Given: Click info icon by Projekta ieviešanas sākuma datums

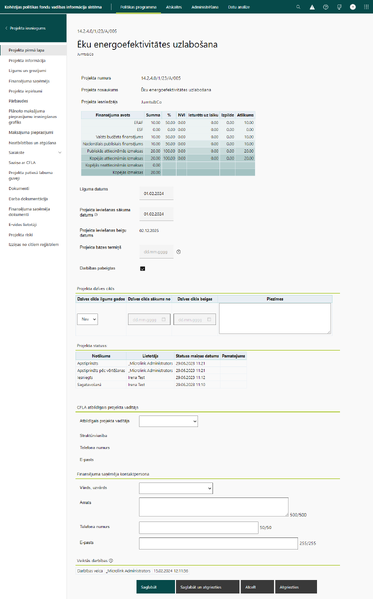Looking at the screenshot, I should [96, 215].
